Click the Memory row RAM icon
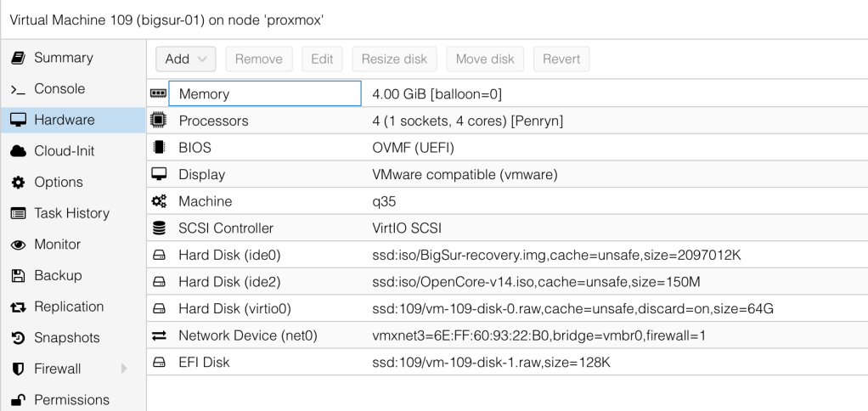 158,94
